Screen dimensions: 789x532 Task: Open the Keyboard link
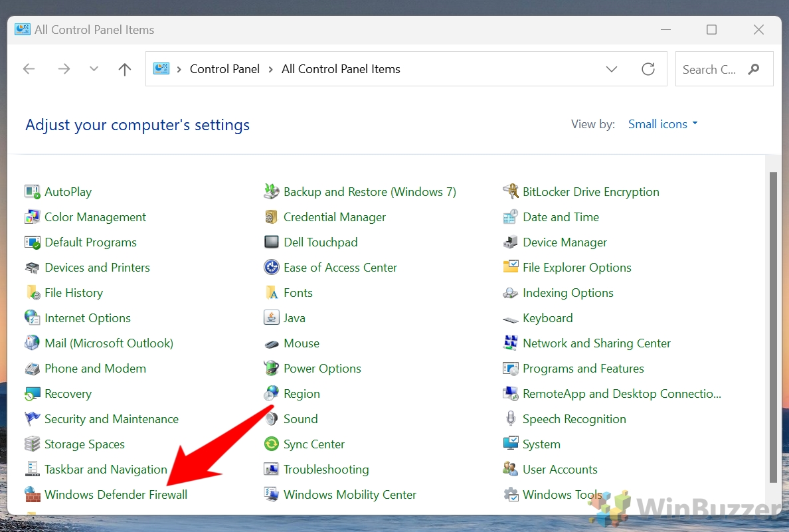(x=547, y=317)
